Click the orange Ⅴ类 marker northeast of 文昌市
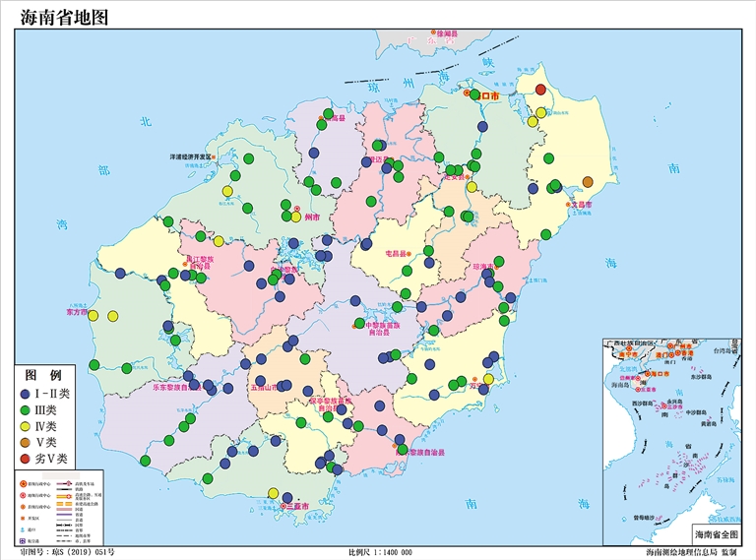Screen dimensions: 756x560 pos(588,182)
